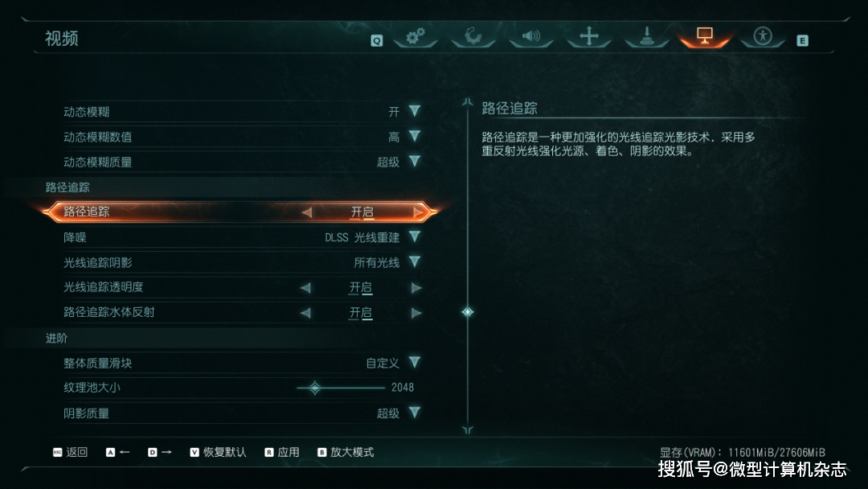This screenshot has width=868, height=489.
Task: Open the swirl gameplay tab icon
Action: point(473,36)
